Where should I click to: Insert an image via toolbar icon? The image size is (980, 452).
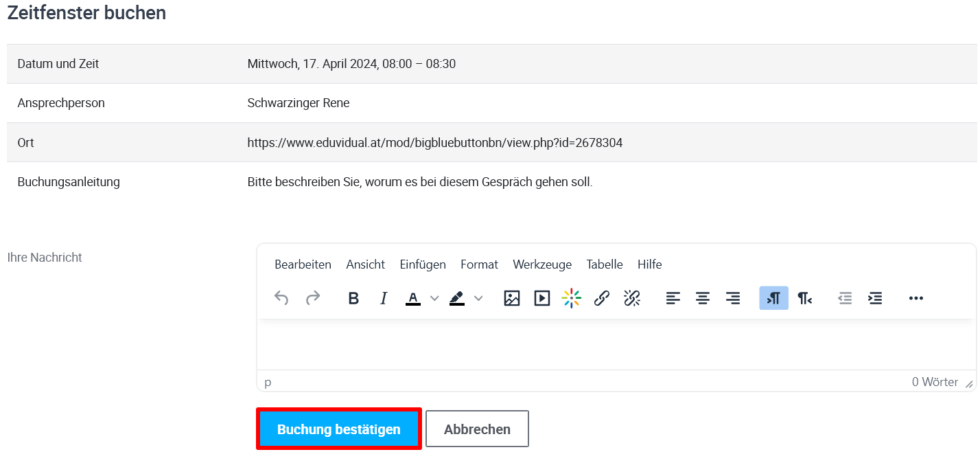512,298
